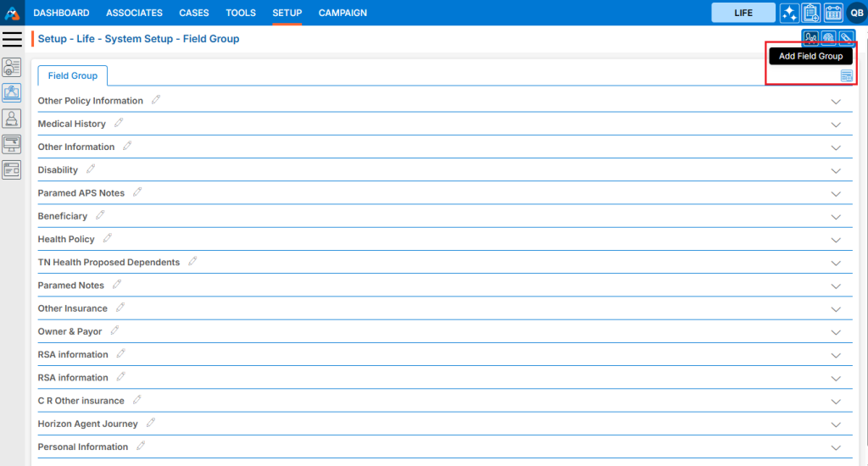Image resolution: width=868 pixels, height=466 pixels.
Task: Click pencil icon beside Beneficiary
Action: 99,215
